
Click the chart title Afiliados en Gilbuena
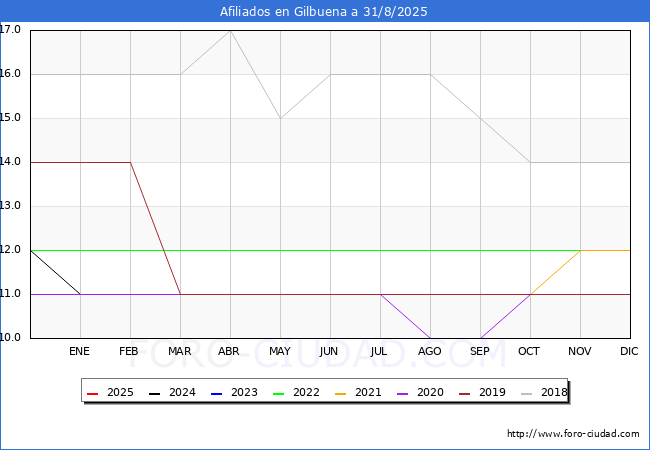pos(323,12)
